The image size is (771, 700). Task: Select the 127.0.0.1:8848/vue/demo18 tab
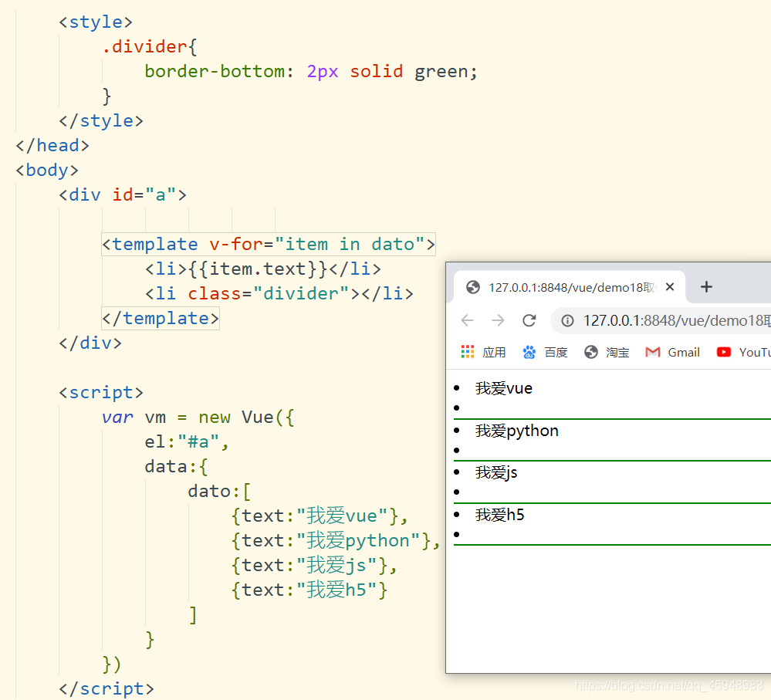[570, 287]
